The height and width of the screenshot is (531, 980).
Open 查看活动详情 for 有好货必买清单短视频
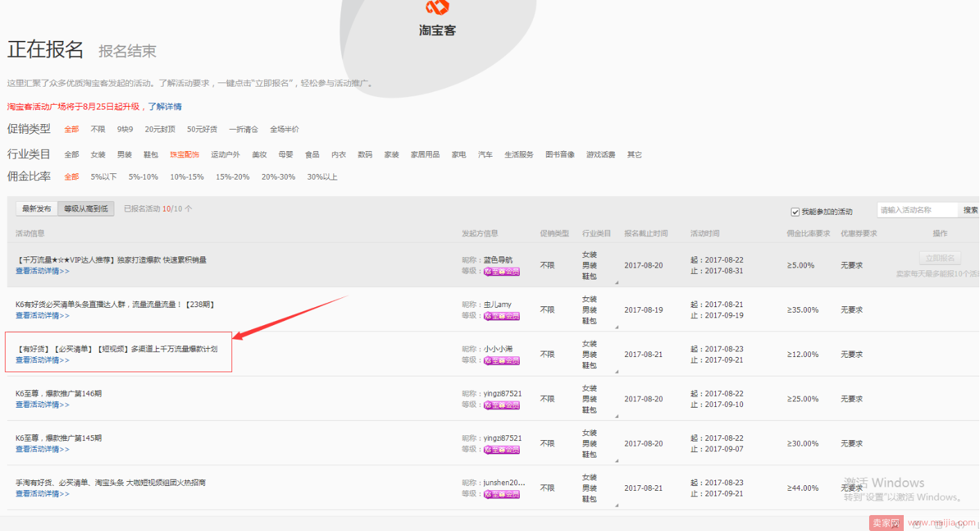(x=42, y=360)
